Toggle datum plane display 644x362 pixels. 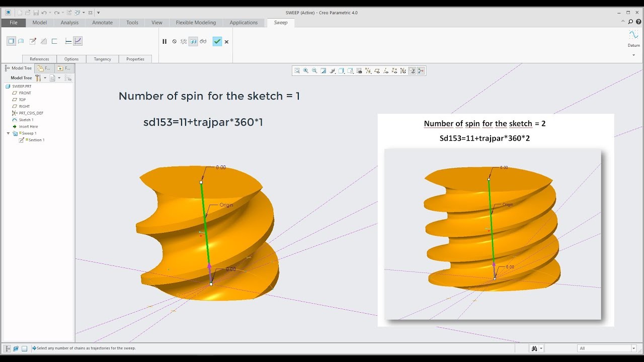376,71
